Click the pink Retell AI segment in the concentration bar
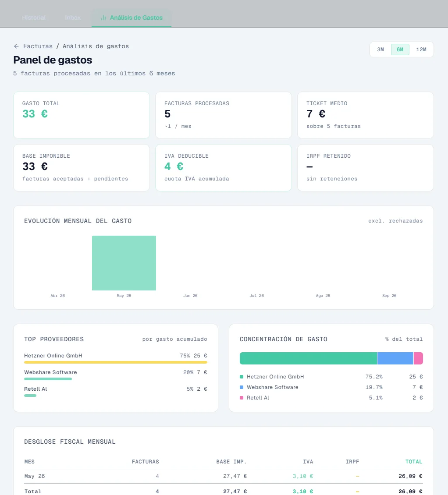This screenshot has height=495, width=448. coord(418,358)
